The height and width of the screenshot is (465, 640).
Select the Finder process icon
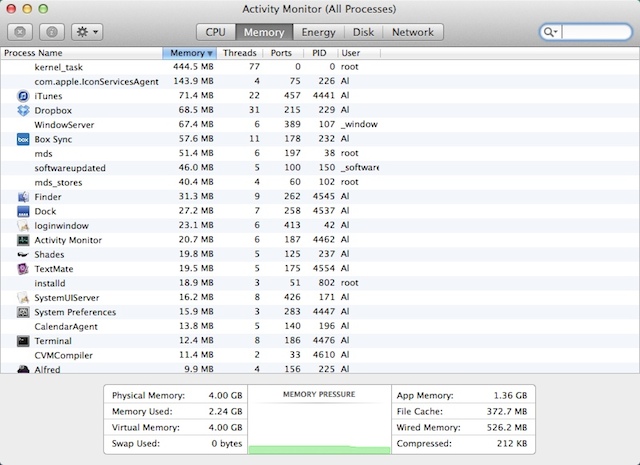pyautogui.click(x=23, y=197)
